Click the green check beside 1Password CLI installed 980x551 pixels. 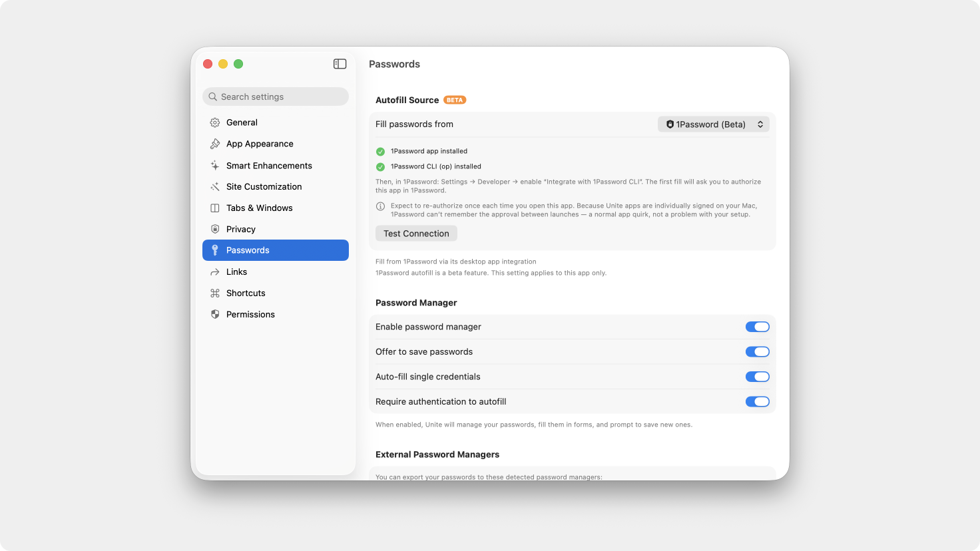(380, 167)
